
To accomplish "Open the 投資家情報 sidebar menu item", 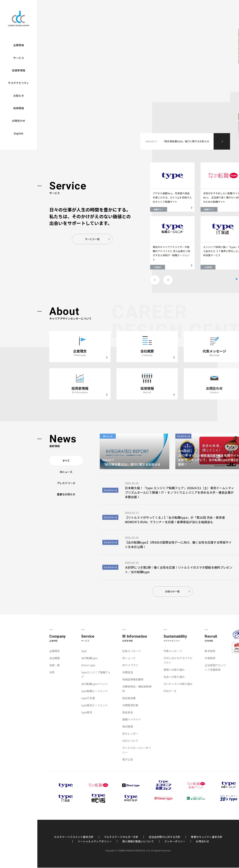I will 18,70.
